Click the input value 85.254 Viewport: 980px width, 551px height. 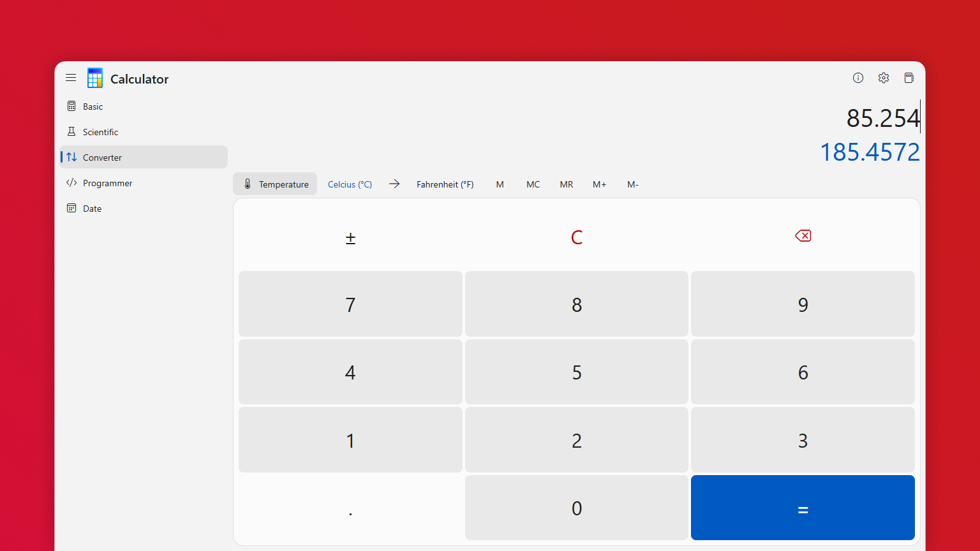(x=883, y=118)
